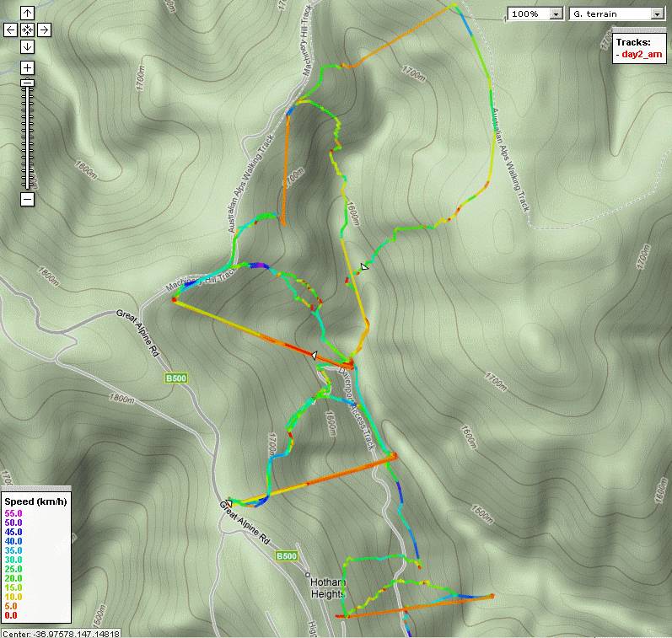This screenshot has width=672, height=638.
Task: Click the 30.0 speed legend entry
Action: point(15,560)
